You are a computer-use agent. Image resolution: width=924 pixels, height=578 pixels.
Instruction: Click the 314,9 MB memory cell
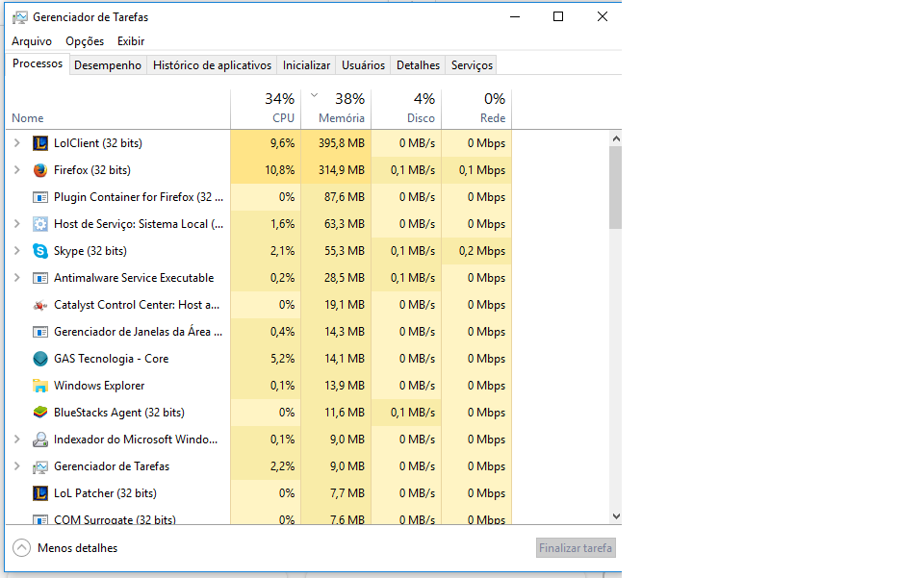coord(336,170)
